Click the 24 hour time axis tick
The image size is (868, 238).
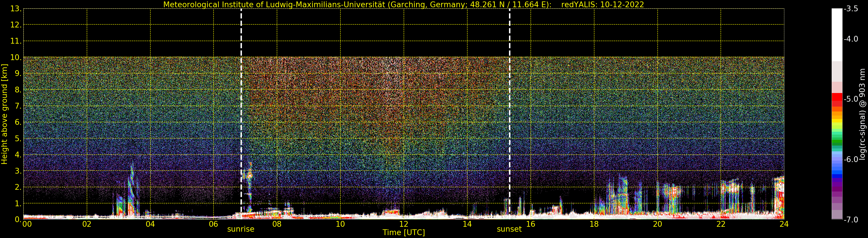784,224
